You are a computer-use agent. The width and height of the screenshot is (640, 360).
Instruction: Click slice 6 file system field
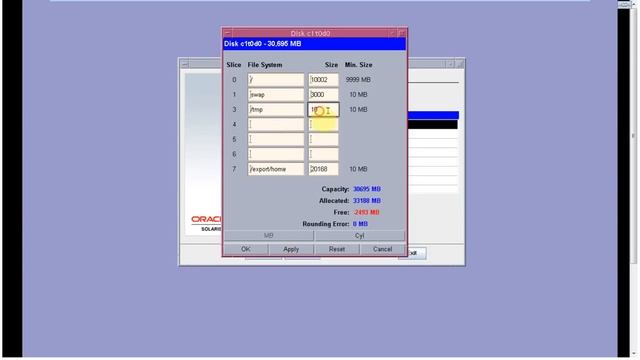(x=276, y=154)
